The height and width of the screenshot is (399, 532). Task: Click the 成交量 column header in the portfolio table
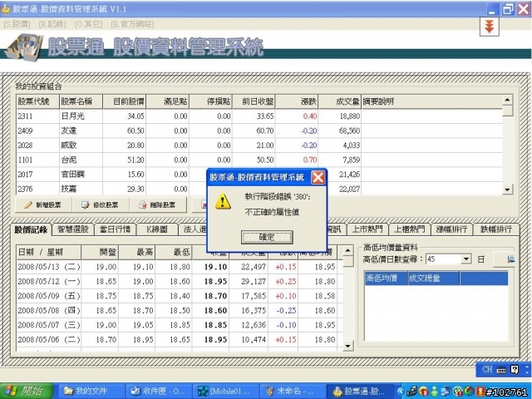(340, 101)
